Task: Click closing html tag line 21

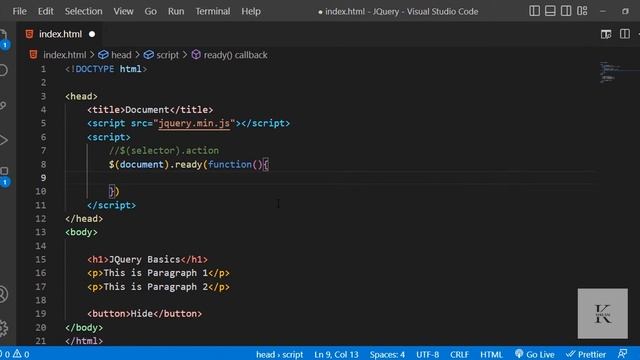Action: (84, 341)
